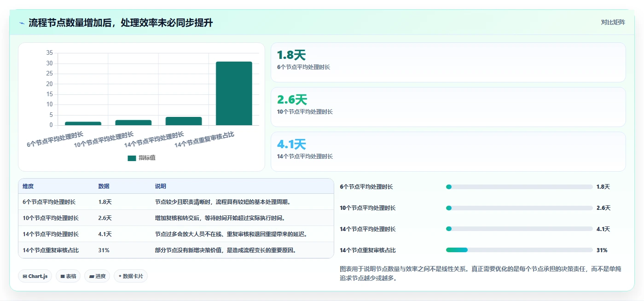Click the 数据卡片 tag chip
644x301 pixels.
[x=131, y=276]
